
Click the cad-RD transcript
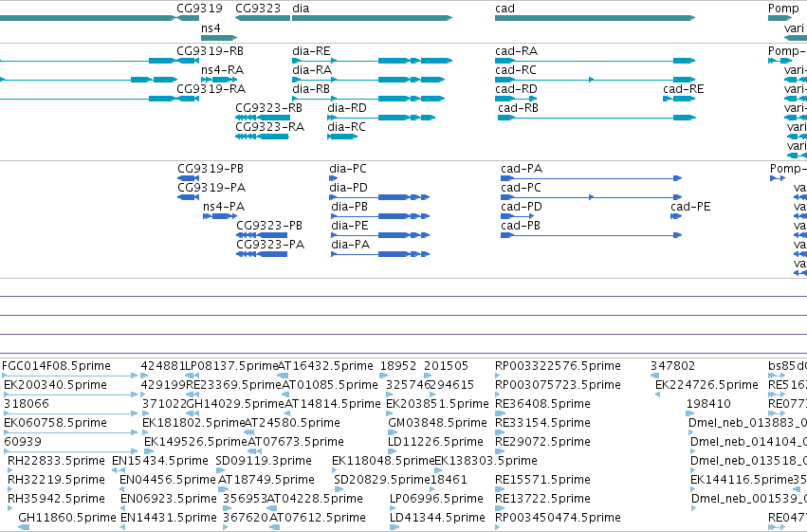click(x=516, y=99)
